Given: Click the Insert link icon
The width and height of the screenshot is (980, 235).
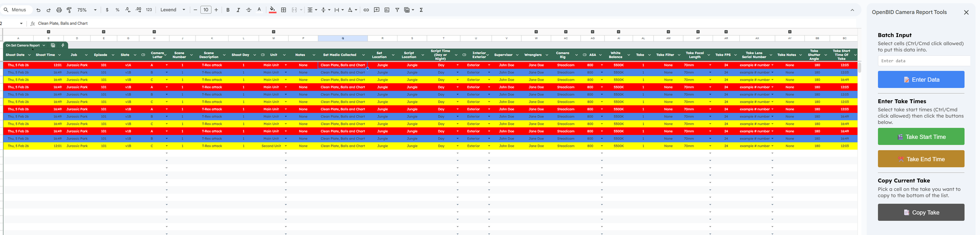Looking at the screenshot, I should tap(366, 10).
